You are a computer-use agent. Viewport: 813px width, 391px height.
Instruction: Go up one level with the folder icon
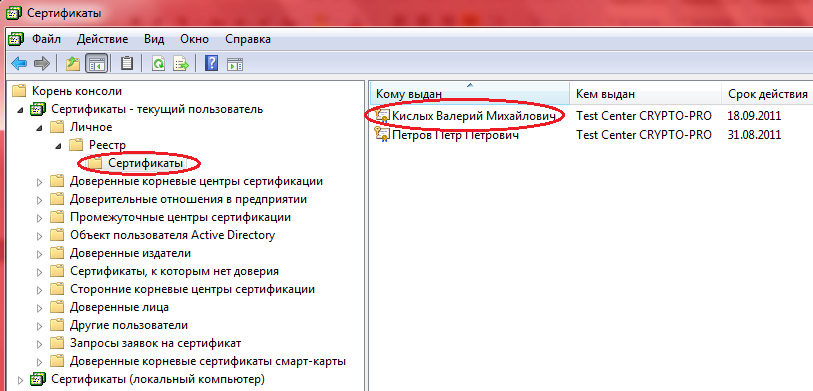[x=74, y=64]
